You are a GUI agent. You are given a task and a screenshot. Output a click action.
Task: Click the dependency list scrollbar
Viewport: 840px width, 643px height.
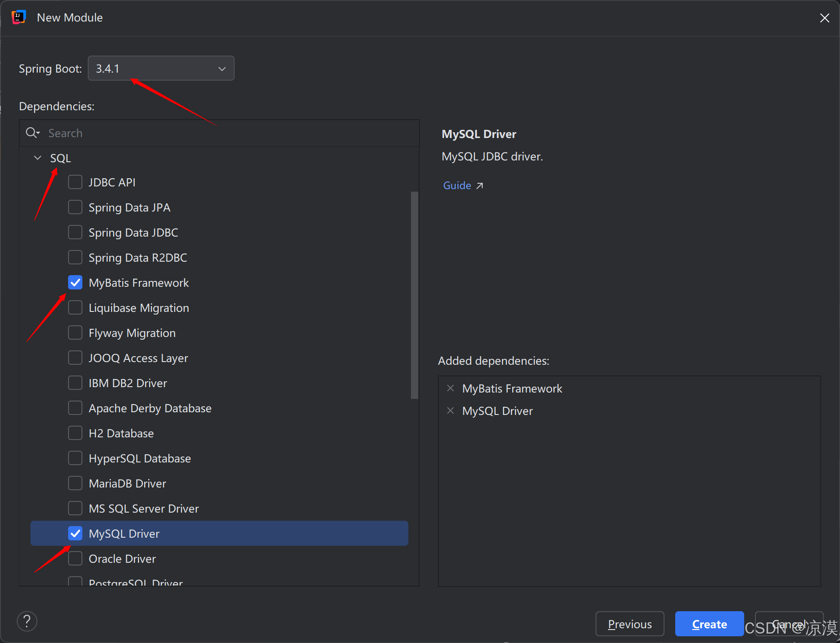414,295
